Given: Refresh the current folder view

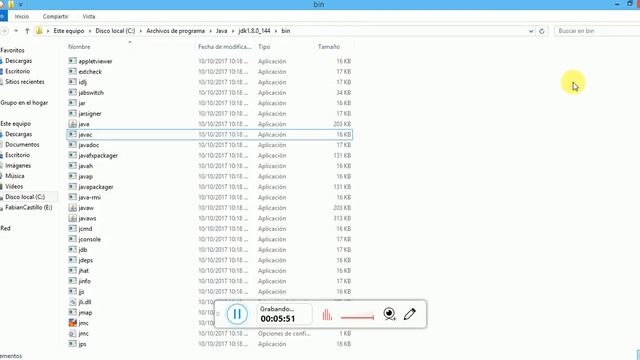Looking at the screenshot, I should click(542, 31).
